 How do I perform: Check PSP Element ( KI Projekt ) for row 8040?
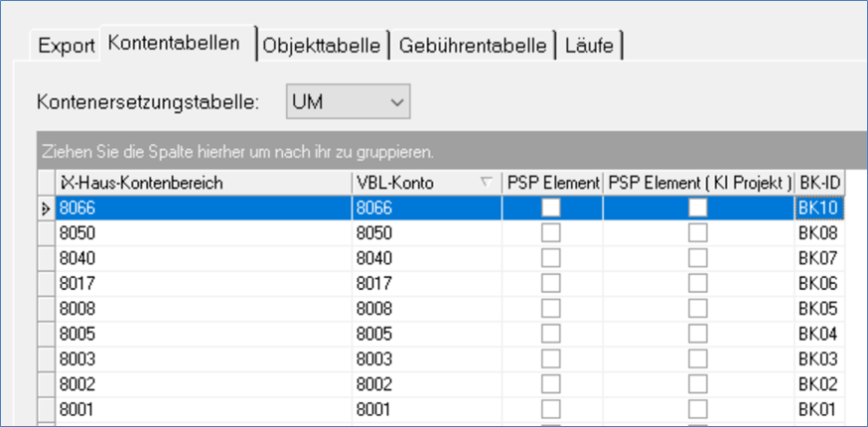[698, 257]
